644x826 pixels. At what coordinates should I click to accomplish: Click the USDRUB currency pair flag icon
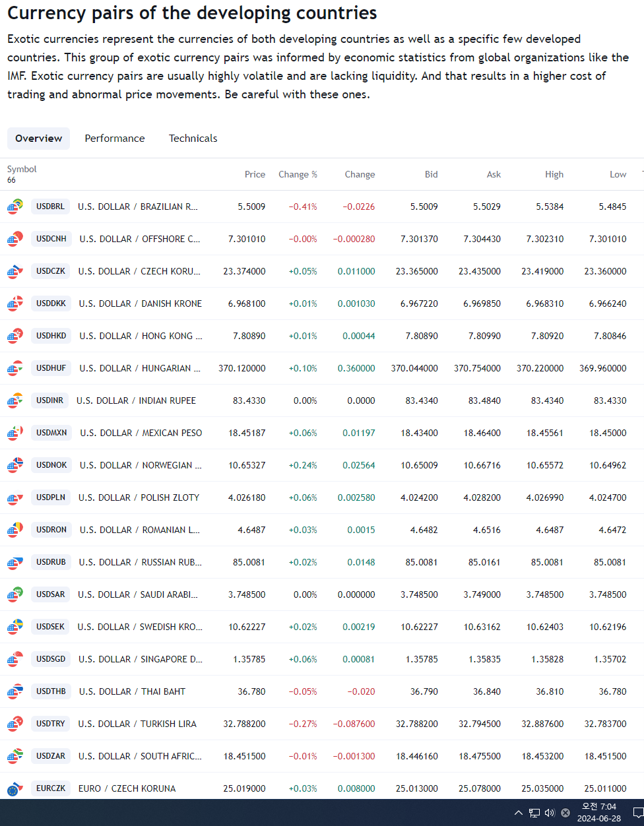click(15, 562)
